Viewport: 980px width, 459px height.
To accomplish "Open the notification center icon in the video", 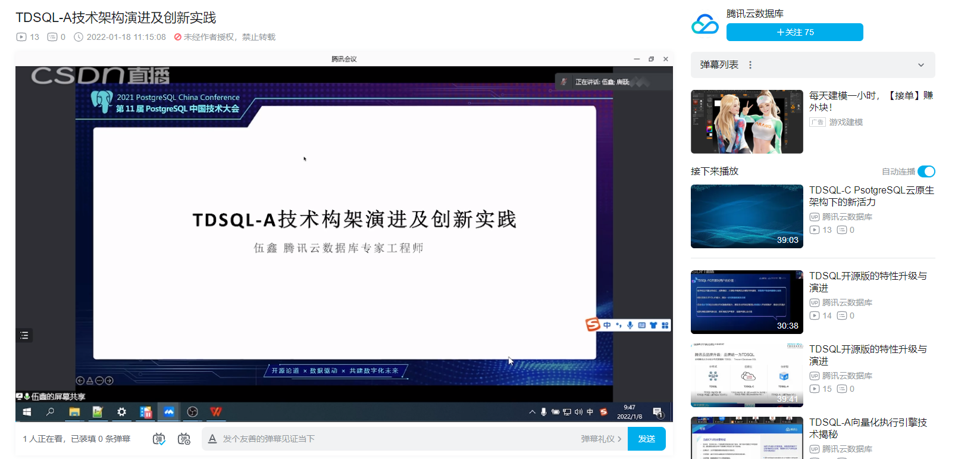I will coord(657,412).
